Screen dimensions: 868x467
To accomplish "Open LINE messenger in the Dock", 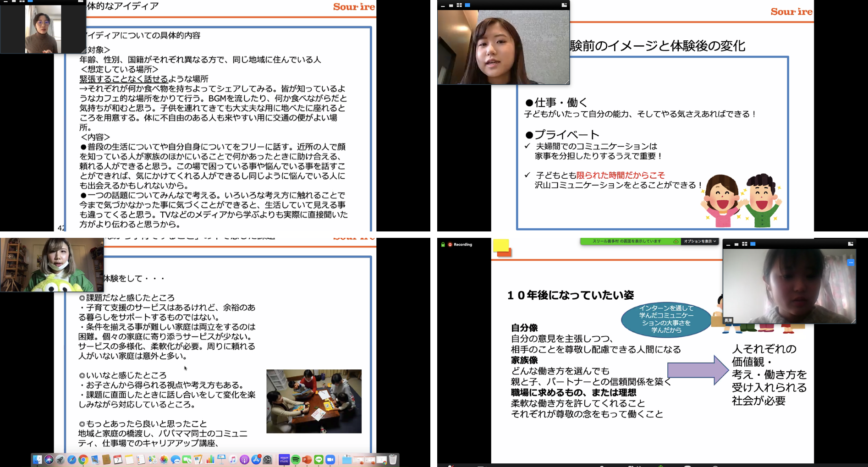I will coord(319,460).
